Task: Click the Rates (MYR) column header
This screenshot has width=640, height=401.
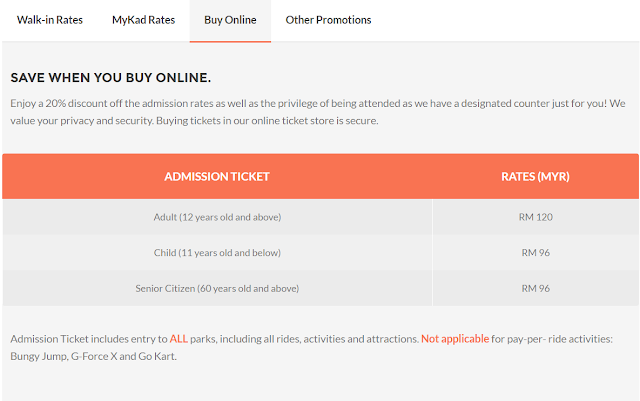Action: point(535,177)
